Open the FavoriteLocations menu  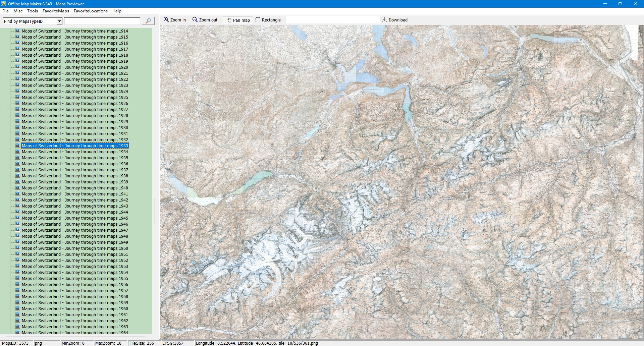(91, 11)
